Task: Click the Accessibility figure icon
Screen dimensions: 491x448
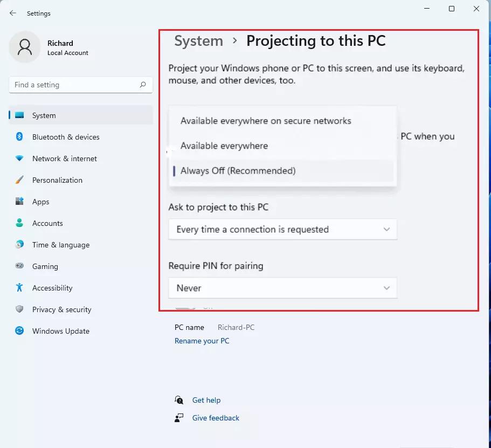Action: (19, 288)
